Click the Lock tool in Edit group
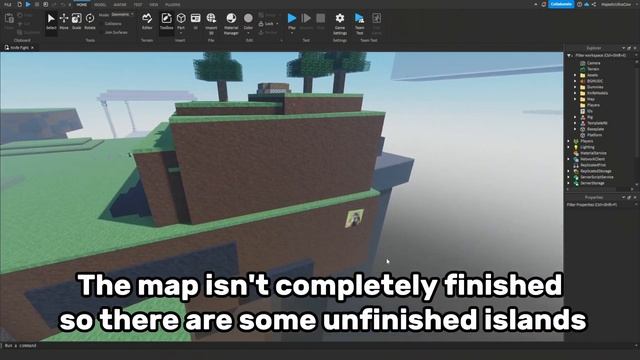This screenshot has width=640, height=360. click(x=266, y=24)
